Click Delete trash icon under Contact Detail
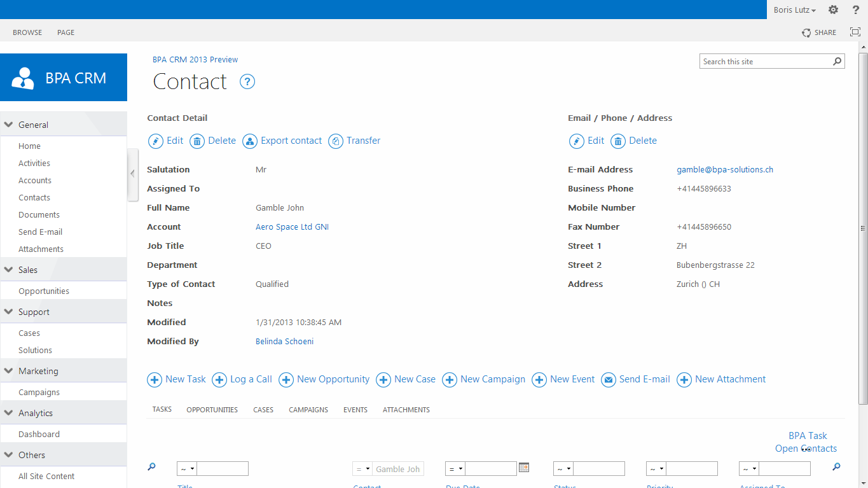Viewport: 868px width, 488px height. pos(197,141)
